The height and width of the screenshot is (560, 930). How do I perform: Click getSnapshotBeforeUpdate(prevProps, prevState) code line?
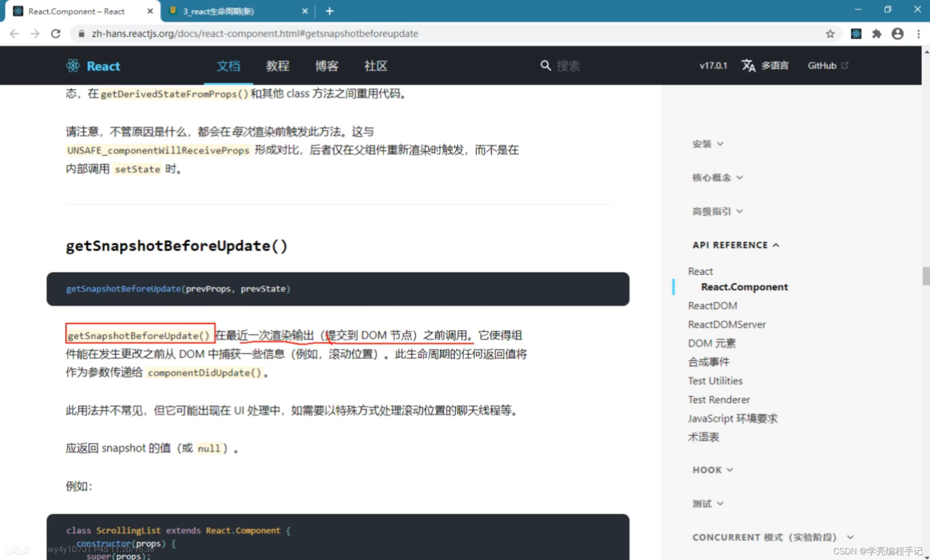[178, 289]
